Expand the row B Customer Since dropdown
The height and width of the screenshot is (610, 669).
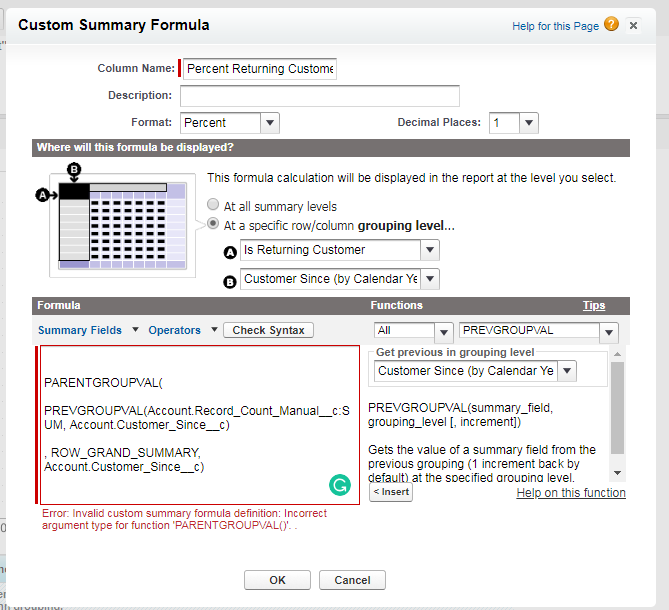pos(340,279)
